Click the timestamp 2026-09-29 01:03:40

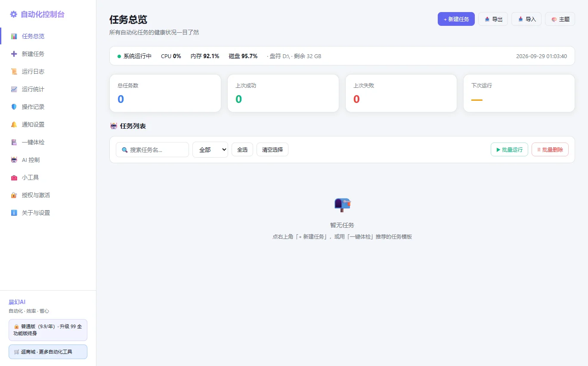tap(542, 56)
